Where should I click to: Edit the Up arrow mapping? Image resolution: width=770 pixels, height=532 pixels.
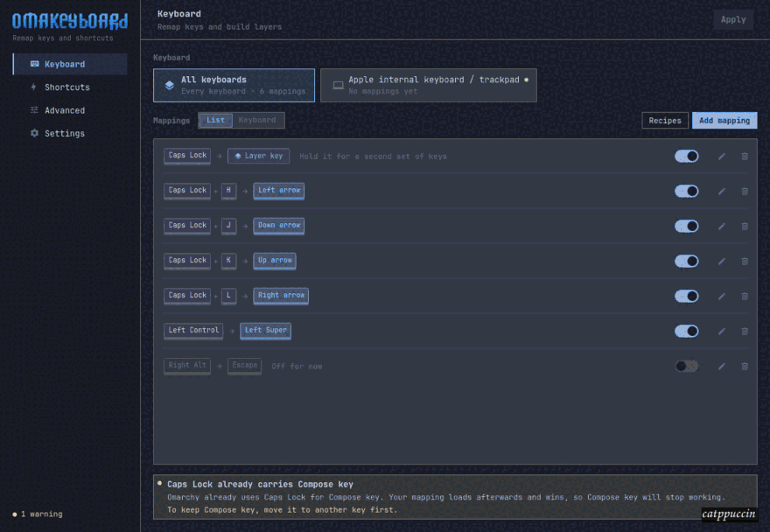(721, 262)
